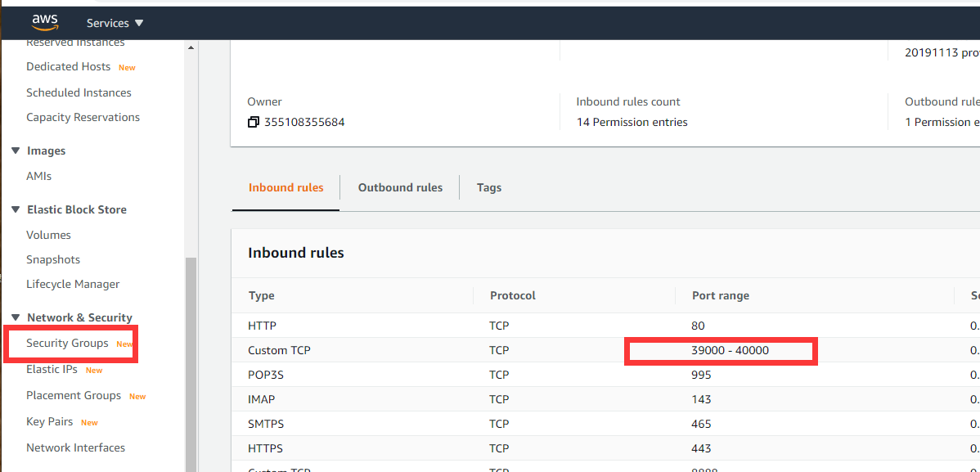Go to Elastic IPs page
The height and width of the screenshot is (472, 980).
tap(52, 369)
